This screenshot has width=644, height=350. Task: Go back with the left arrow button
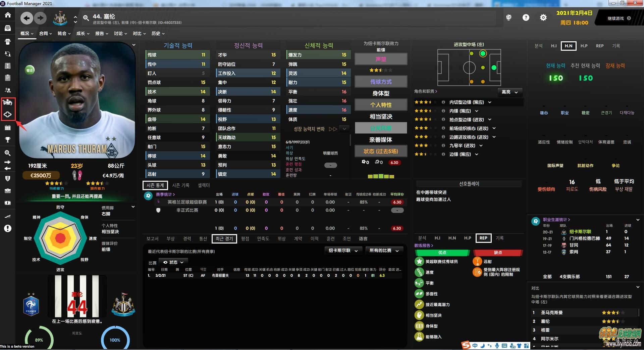(27, 18)
